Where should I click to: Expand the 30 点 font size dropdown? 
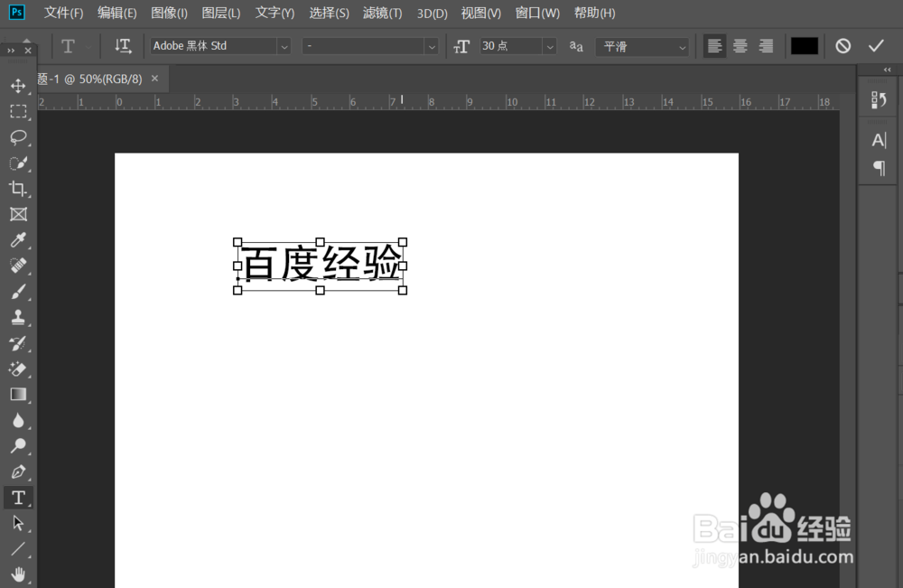click(x=550, y=47)
